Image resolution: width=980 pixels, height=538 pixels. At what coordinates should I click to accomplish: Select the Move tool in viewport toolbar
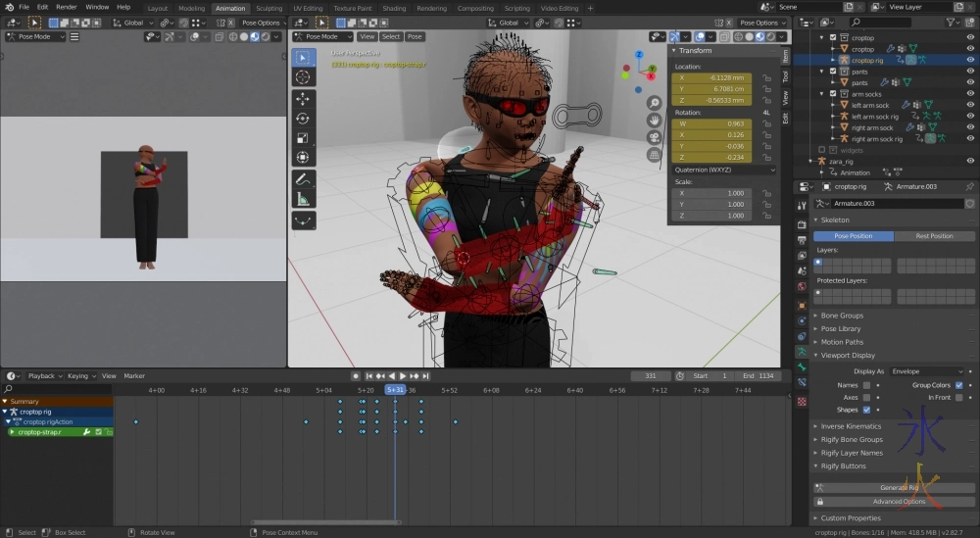pos(303,99)
